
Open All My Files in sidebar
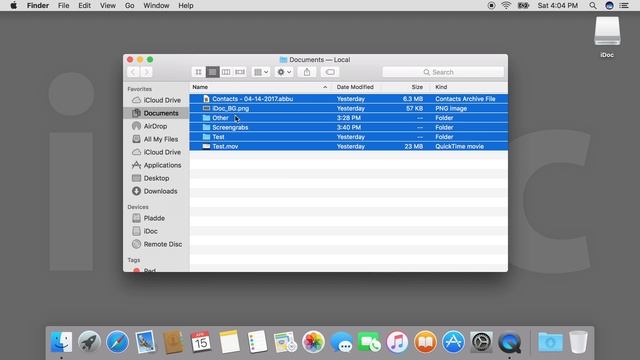[156, 139]
